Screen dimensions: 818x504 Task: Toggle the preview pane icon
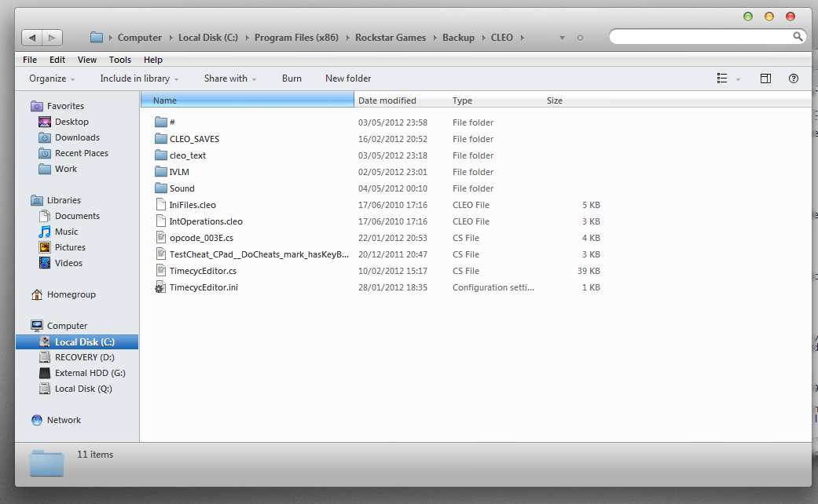[765, 79]
